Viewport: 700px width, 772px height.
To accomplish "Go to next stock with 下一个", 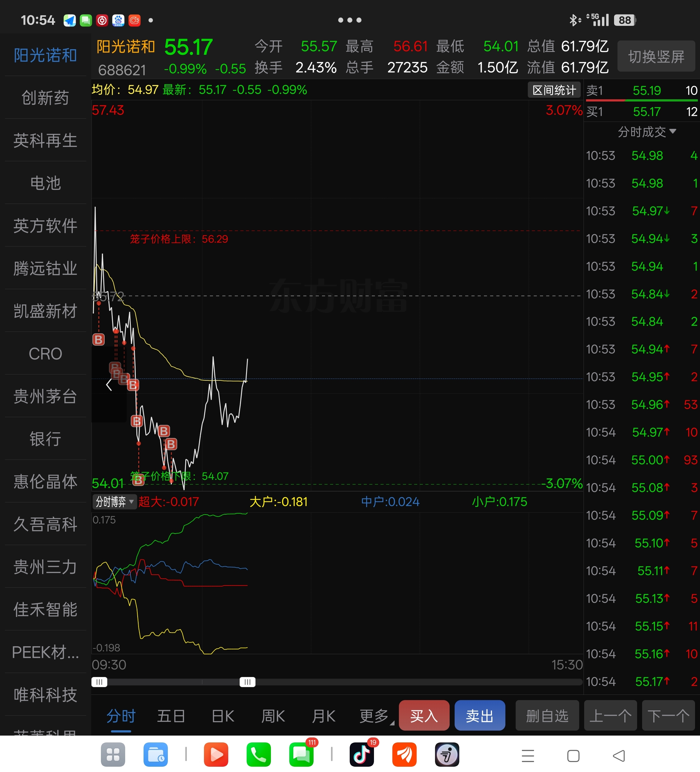I will click(x=669, y=715).
